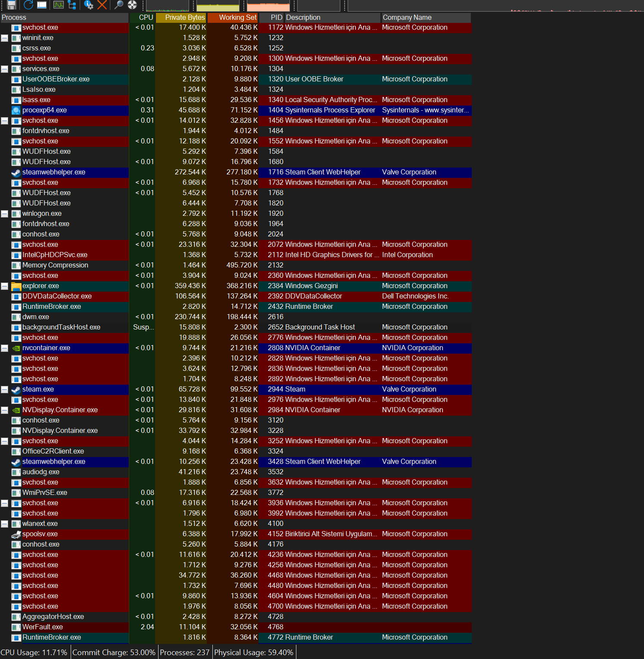The image size is (644, 659).
Task: Select fontdrvhost.exe with PID 1484
Action: click(x=236, y=131)
